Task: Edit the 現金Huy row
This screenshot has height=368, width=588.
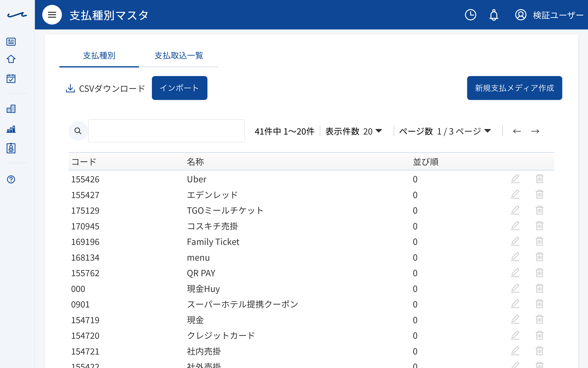Action: pos(515,288)
